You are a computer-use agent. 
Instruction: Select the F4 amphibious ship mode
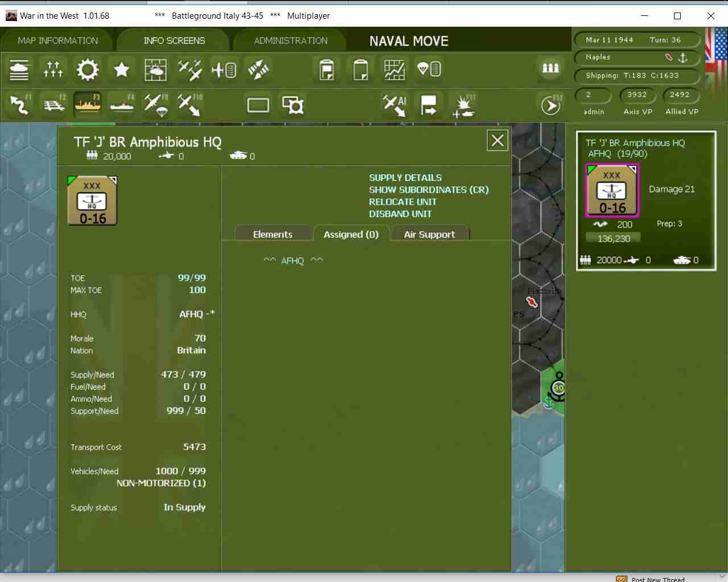(x=122, y=105)
